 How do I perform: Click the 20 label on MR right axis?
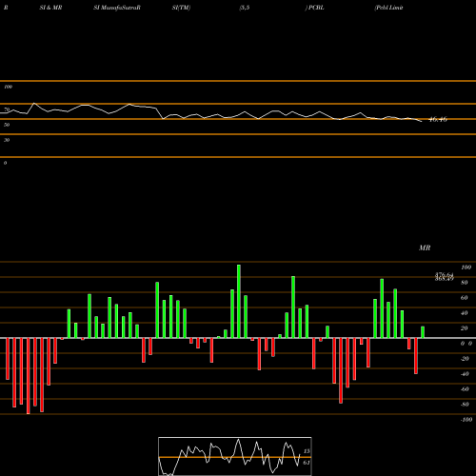coord(465,328)
